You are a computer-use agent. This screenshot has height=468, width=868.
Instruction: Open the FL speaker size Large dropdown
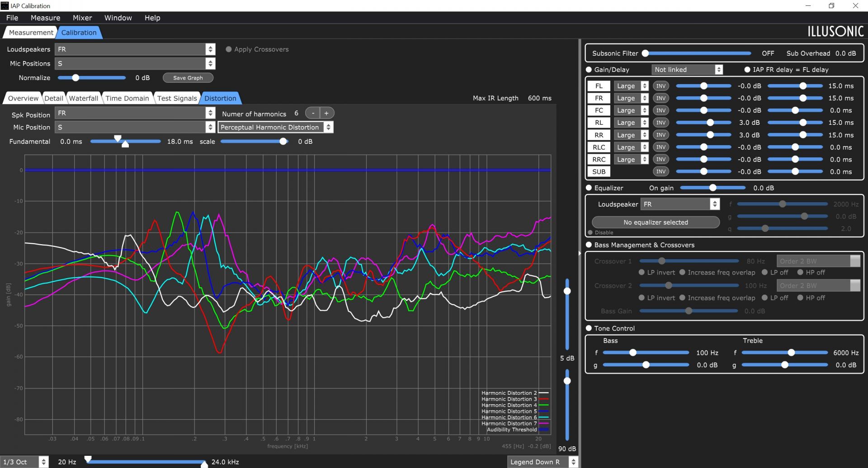[x=631, y=86]
